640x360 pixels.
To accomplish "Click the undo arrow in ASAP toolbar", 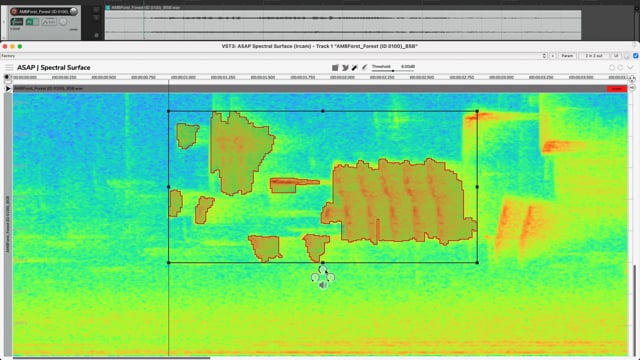I will coord(611,67).
